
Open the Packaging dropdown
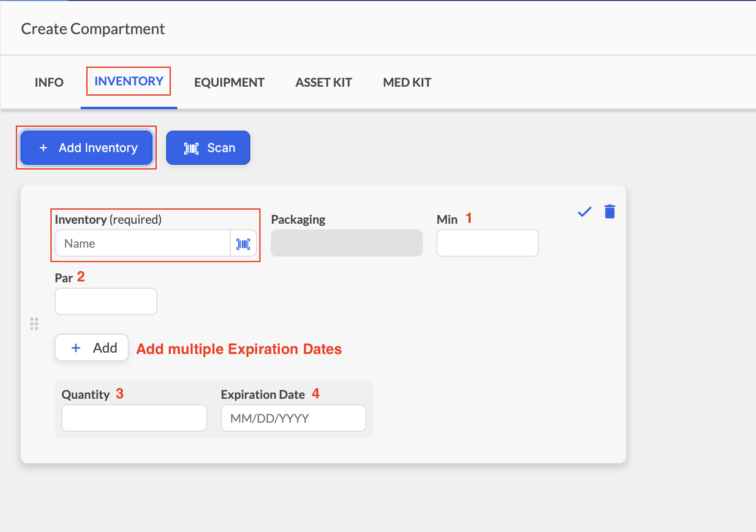coord(347,243)
